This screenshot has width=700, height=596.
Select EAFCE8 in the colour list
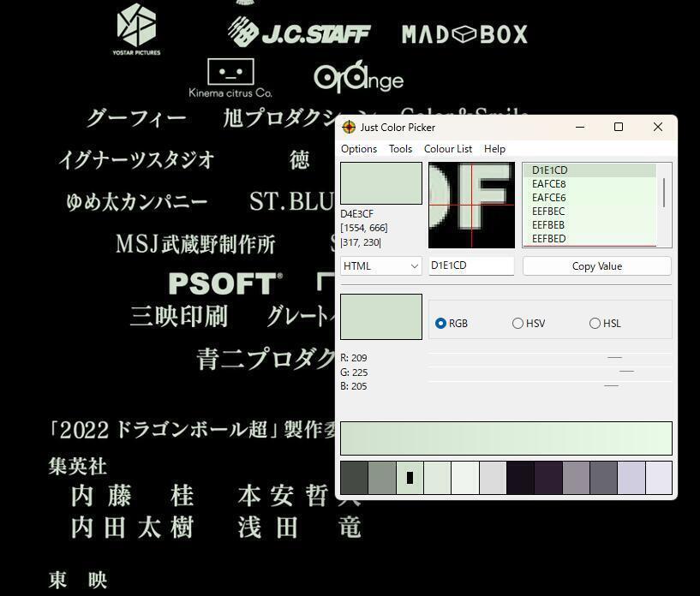[x=589, y=184]
